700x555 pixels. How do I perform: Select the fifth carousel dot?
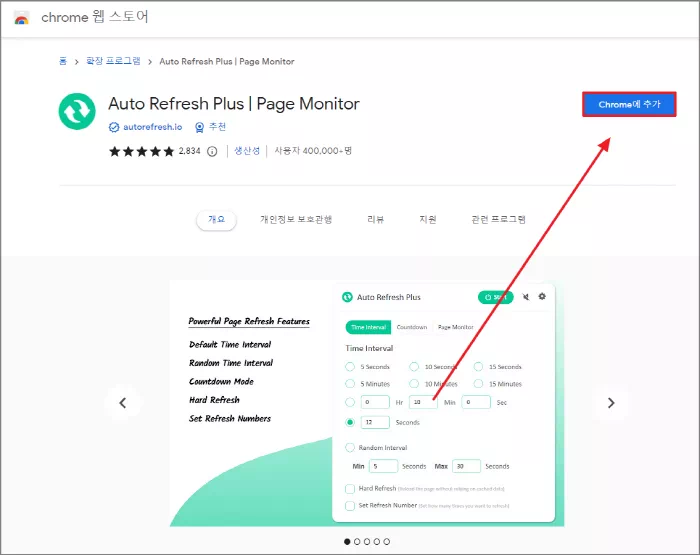387,542
